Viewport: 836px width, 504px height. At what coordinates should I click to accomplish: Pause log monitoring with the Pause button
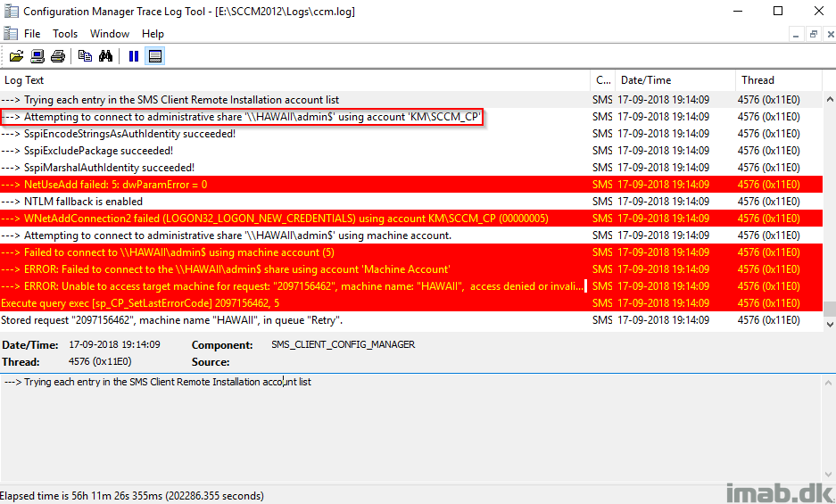click(134, 56)
